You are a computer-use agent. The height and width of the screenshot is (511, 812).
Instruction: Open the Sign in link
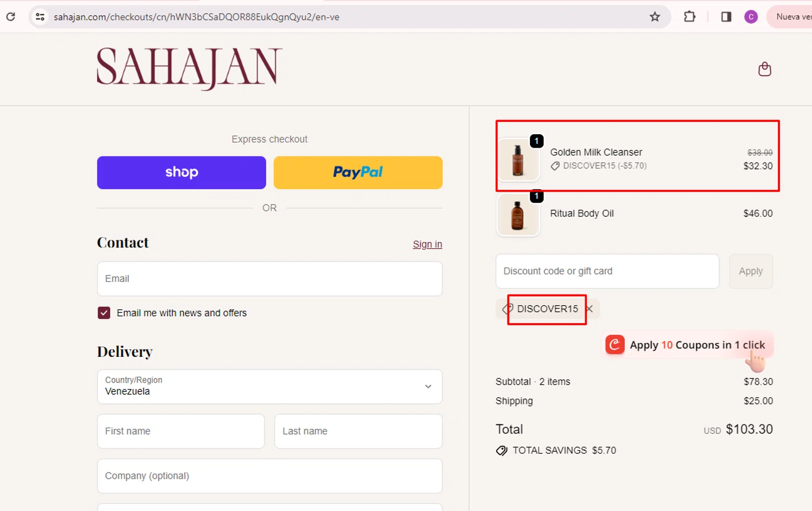pos(428,244)
